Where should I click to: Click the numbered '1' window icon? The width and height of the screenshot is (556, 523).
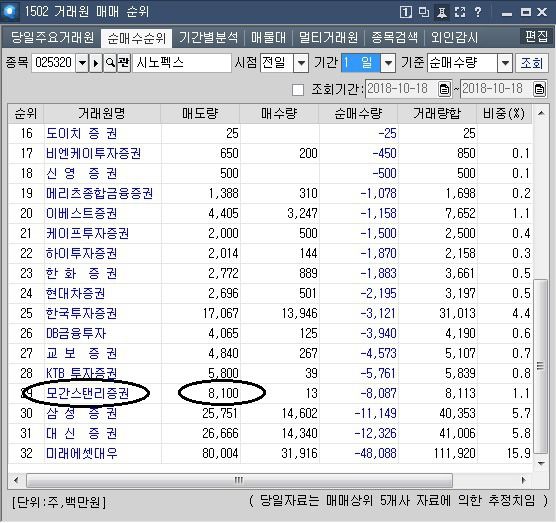(406, 12)
